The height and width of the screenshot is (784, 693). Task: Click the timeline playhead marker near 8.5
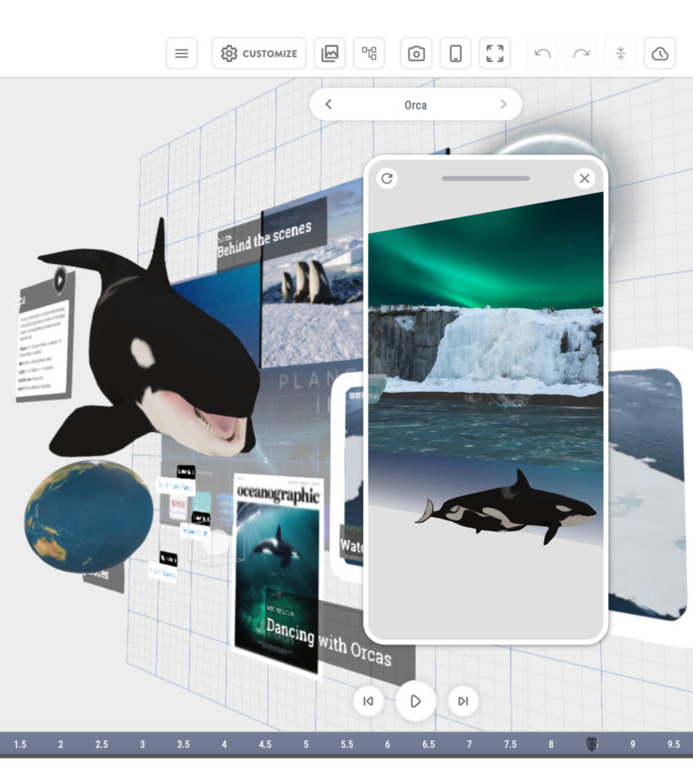point(592,744)
